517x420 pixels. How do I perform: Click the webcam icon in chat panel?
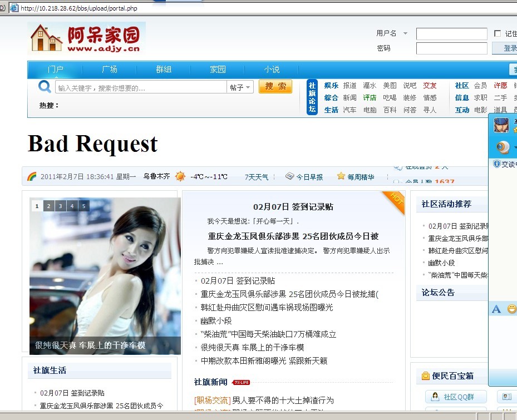click(503, 147)
